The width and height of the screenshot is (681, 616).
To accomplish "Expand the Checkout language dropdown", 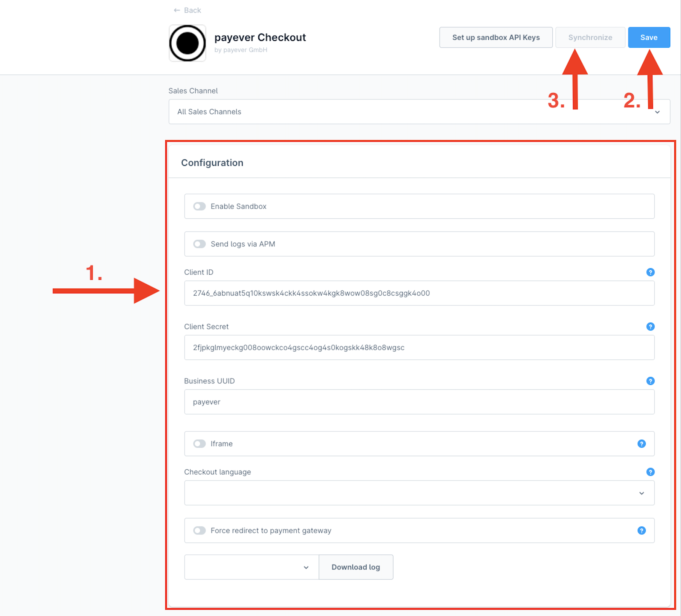I will click(419, 493).
